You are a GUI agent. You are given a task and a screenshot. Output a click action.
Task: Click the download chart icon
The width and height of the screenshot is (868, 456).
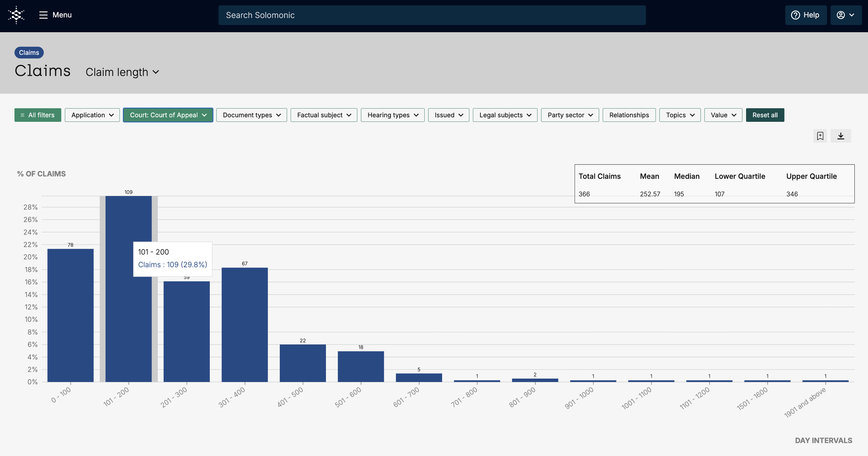point(840,136)
